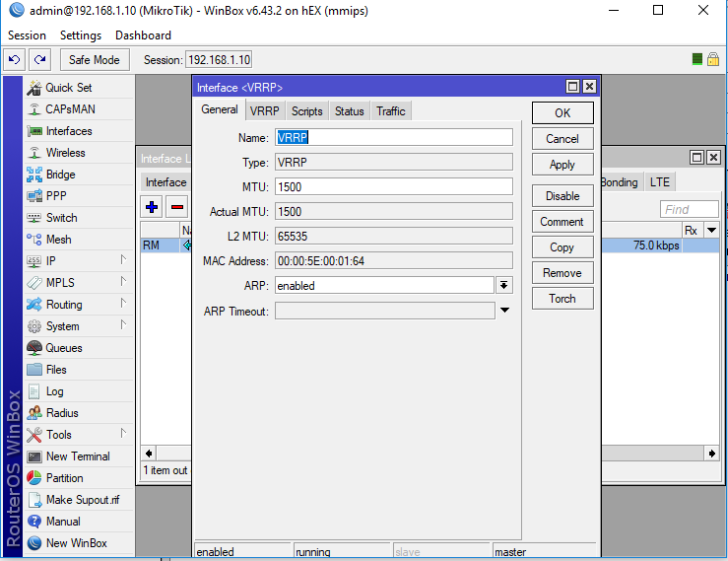Click the Session address field

coord(219,60)
